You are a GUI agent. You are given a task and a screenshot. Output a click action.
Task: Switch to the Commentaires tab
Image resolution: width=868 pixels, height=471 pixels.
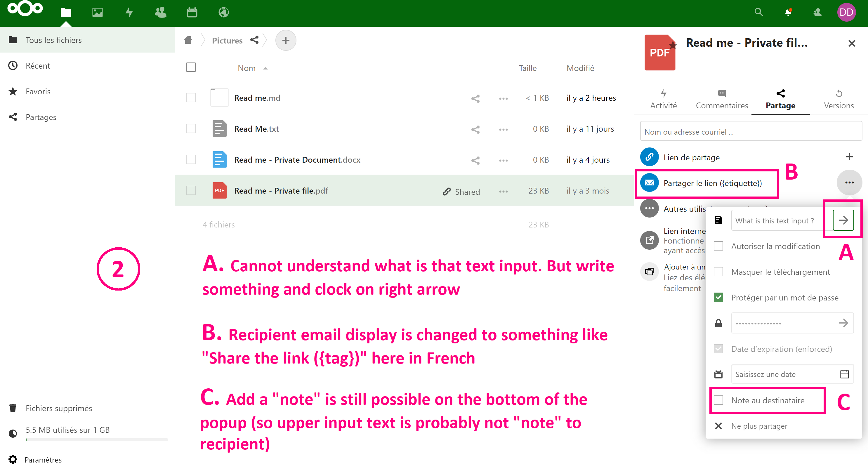(x=722, y=100)
